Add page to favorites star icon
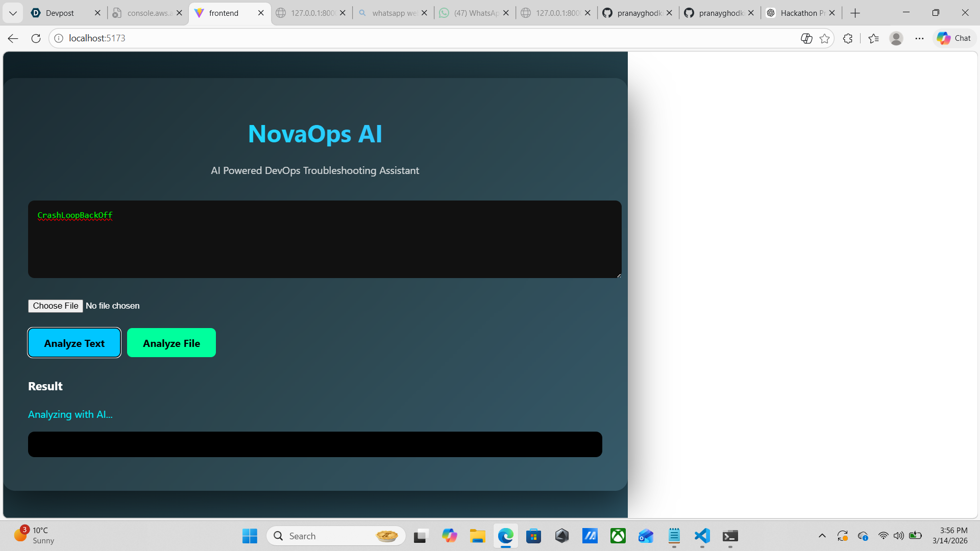 824,38
